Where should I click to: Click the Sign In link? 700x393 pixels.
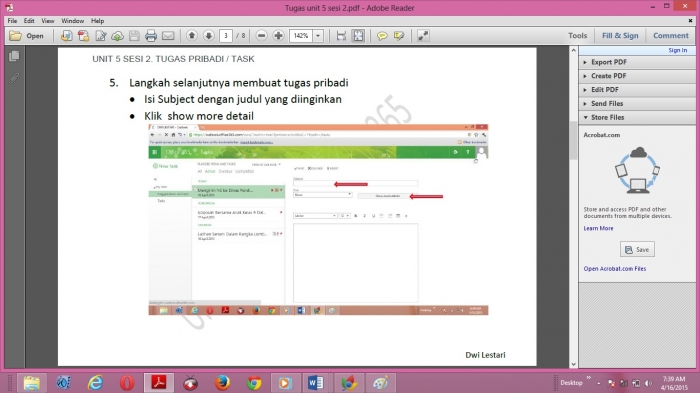[678, 50]
